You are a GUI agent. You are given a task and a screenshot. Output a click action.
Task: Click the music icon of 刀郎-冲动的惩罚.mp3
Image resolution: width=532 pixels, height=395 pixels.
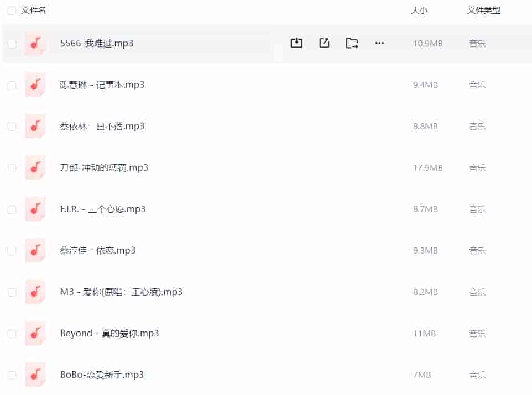pyautogui.click(x=35, y=168)
